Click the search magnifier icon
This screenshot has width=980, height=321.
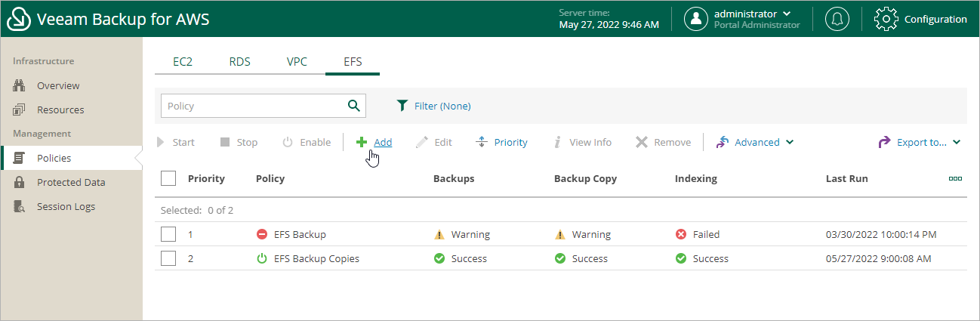[353, 106]
